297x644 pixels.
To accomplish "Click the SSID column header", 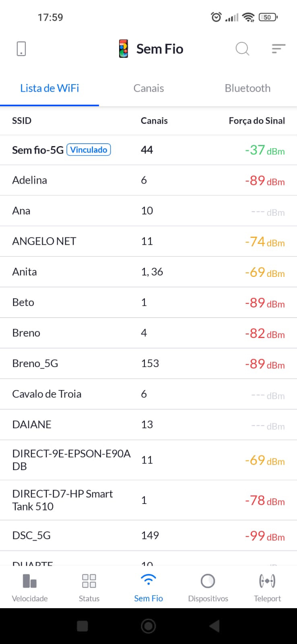I will pos(22,121).
